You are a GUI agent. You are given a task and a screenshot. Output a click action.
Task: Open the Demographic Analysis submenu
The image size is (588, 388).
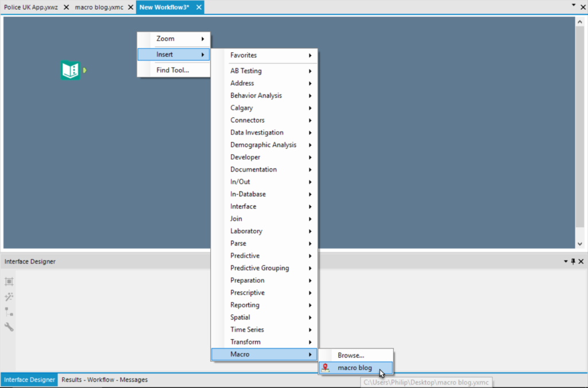(264, 145)
